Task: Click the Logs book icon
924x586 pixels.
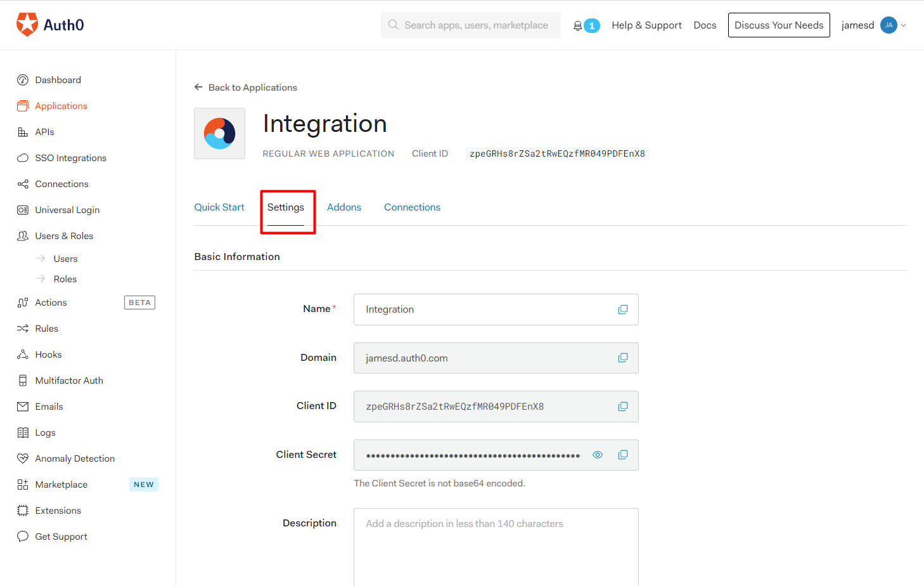Action: [23, 433]
